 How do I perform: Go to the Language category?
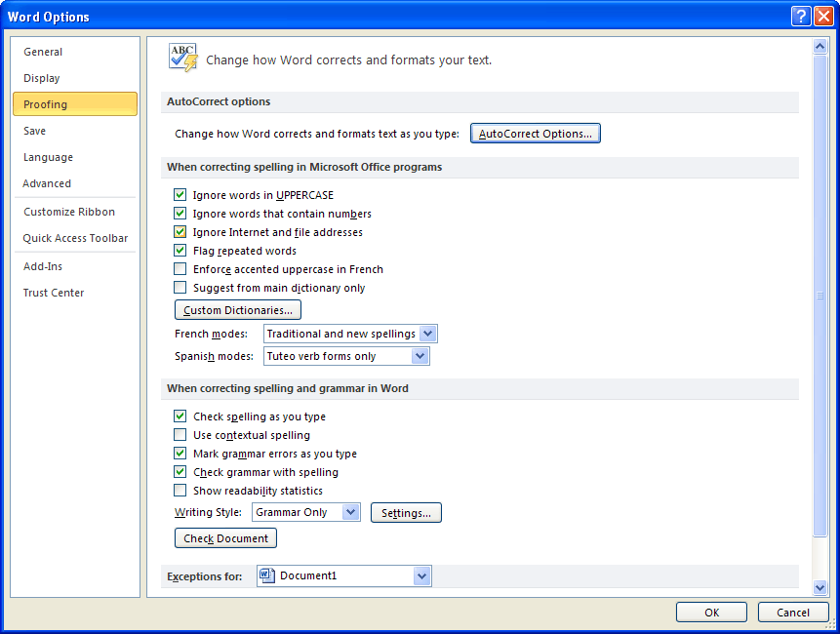tap(75, 157)
